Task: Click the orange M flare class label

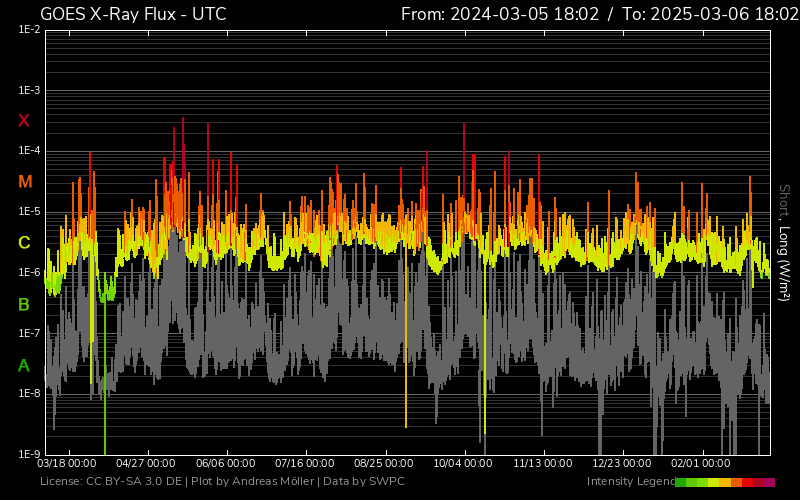Action: [x=25, y=182]
